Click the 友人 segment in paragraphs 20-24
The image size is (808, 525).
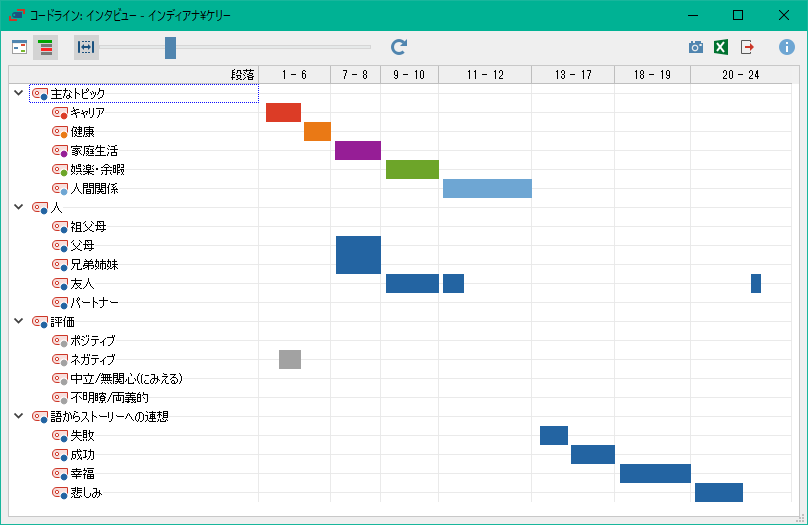pos(756,283)
